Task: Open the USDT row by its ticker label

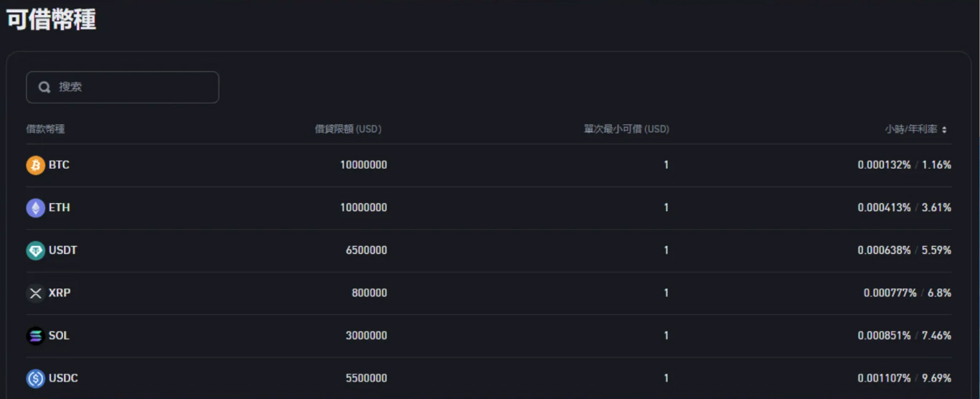Action: tap(63, 250)
